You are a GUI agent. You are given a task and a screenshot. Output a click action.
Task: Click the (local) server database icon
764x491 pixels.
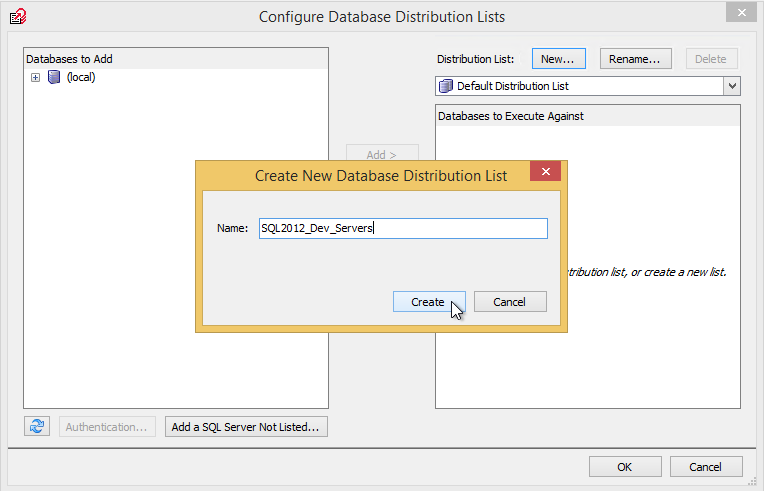coord(54,77)
